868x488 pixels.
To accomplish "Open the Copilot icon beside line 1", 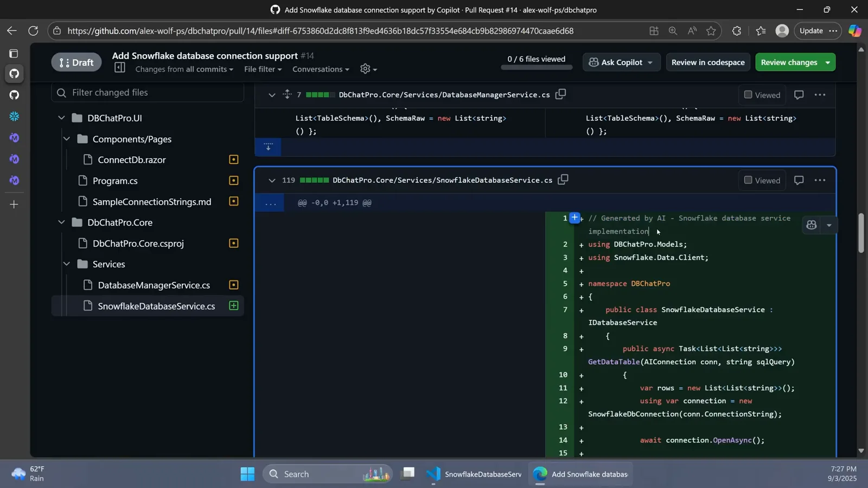I will click(811, 225).
